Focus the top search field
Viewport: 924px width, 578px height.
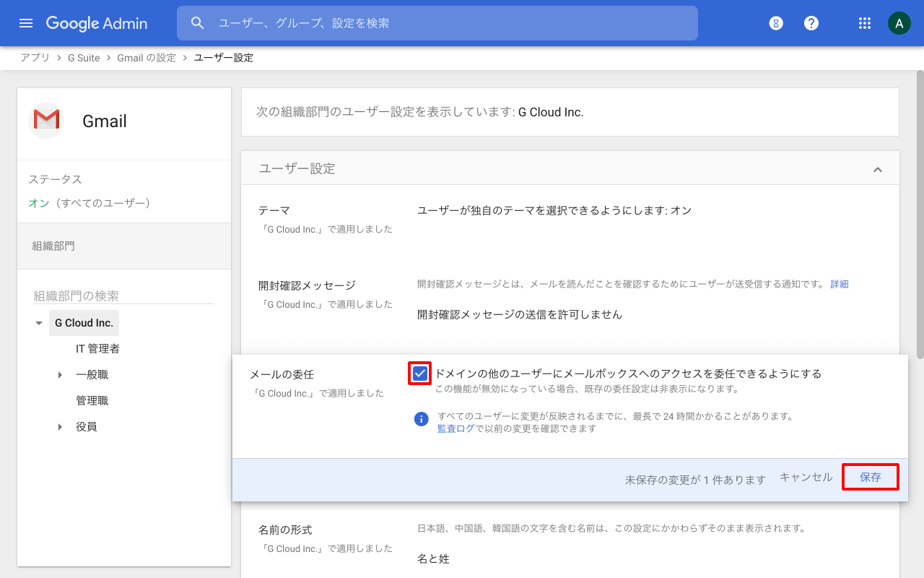tap(437, 23)
